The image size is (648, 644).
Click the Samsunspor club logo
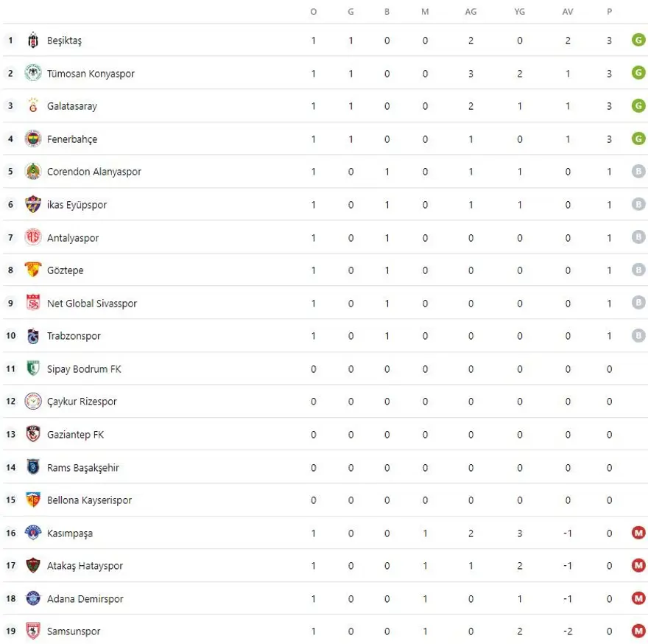click(33, 631)
